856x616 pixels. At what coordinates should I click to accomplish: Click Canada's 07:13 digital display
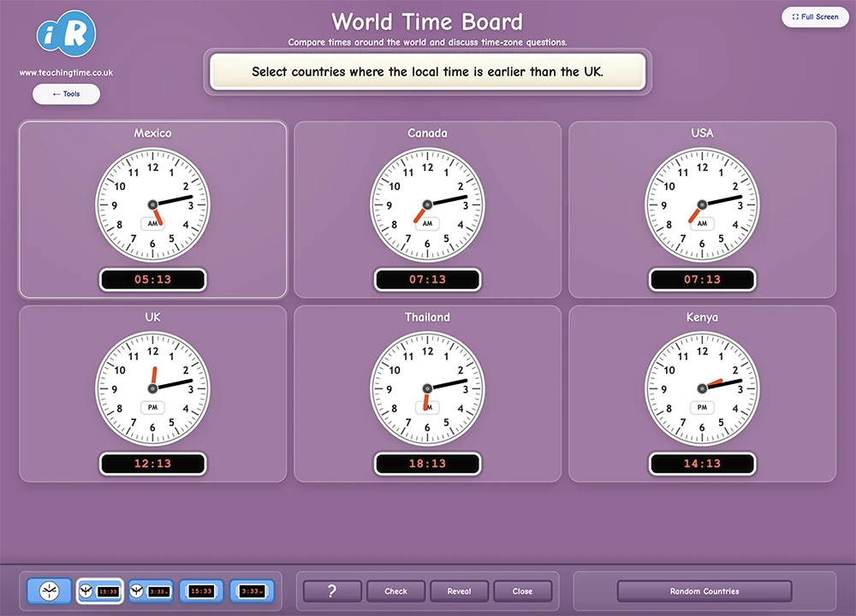coord(427,280)
